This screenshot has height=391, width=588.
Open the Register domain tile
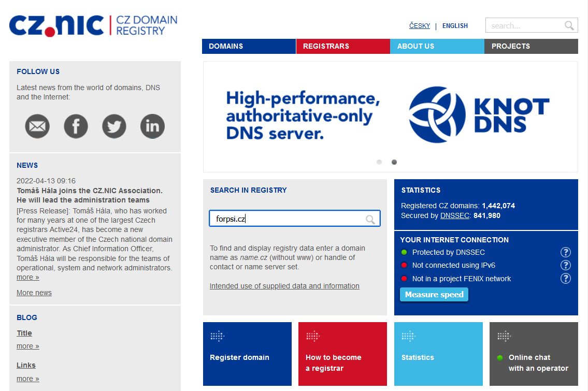(x=247, y=354)
